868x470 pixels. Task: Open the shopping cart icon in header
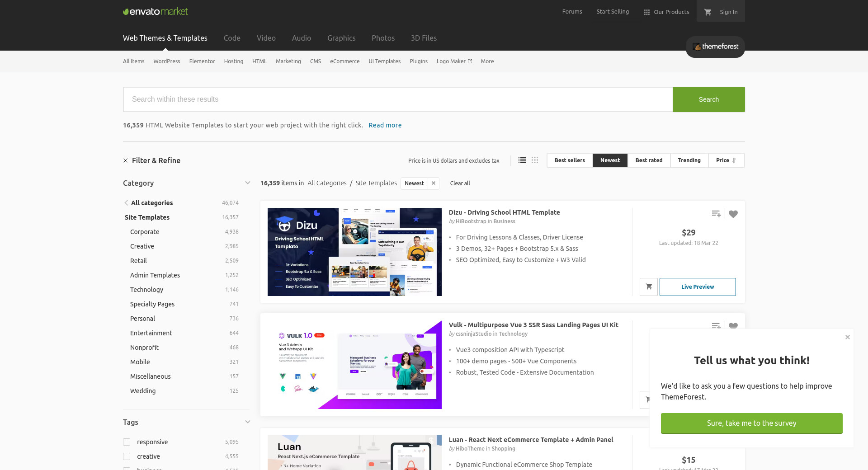708,12
